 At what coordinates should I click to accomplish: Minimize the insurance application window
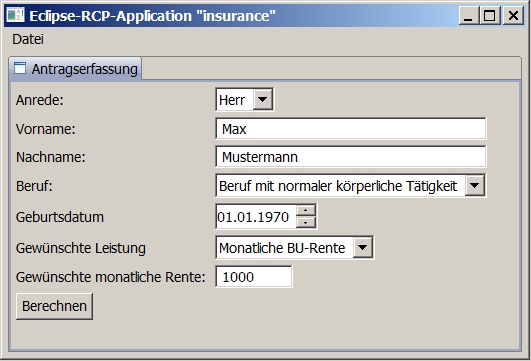pos(469,16)
